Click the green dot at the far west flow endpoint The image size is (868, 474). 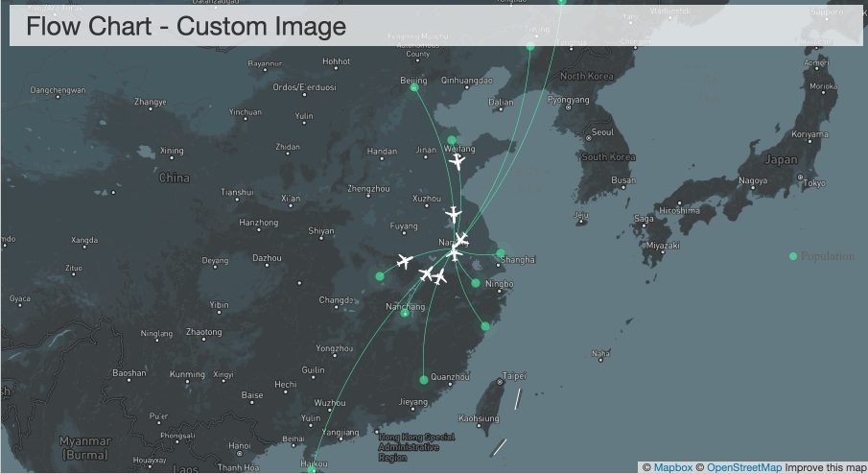pyautogui.click(x=380, y=276)
